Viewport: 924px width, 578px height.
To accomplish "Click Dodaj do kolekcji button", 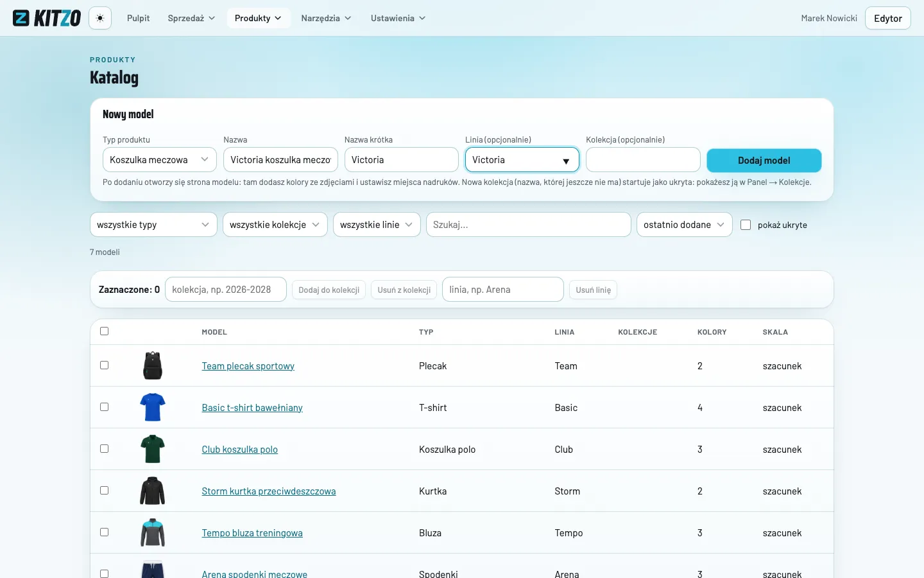I will [x=329, y=290].
